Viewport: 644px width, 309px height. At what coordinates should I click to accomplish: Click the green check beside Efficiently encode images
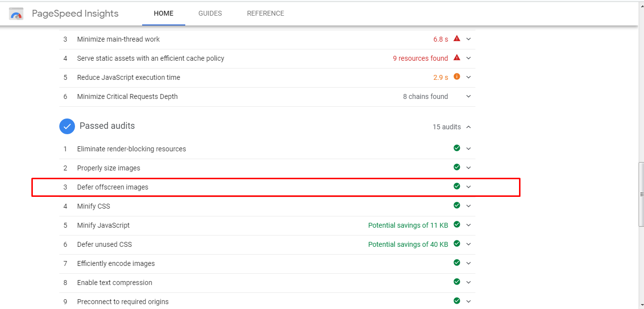pos(456,263)
